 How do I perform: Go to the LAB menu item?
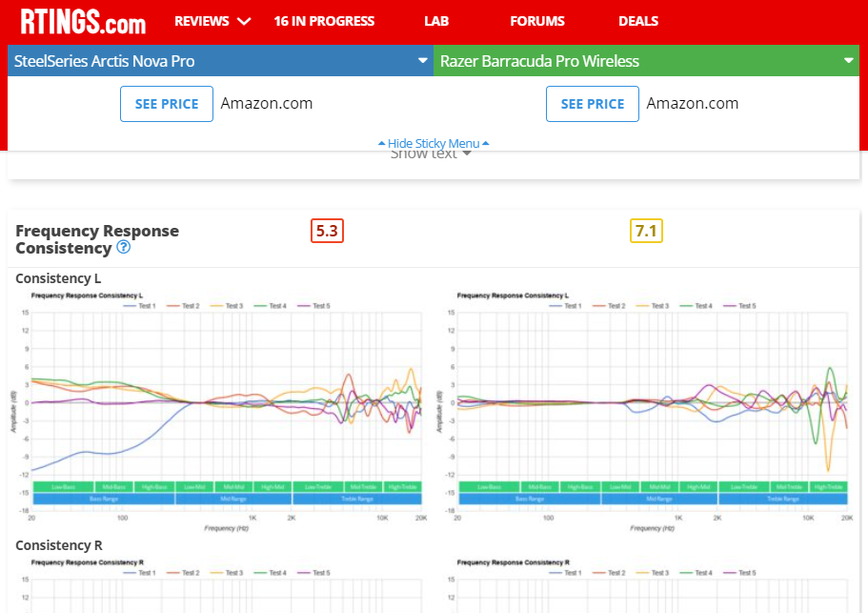click(436, 21)
